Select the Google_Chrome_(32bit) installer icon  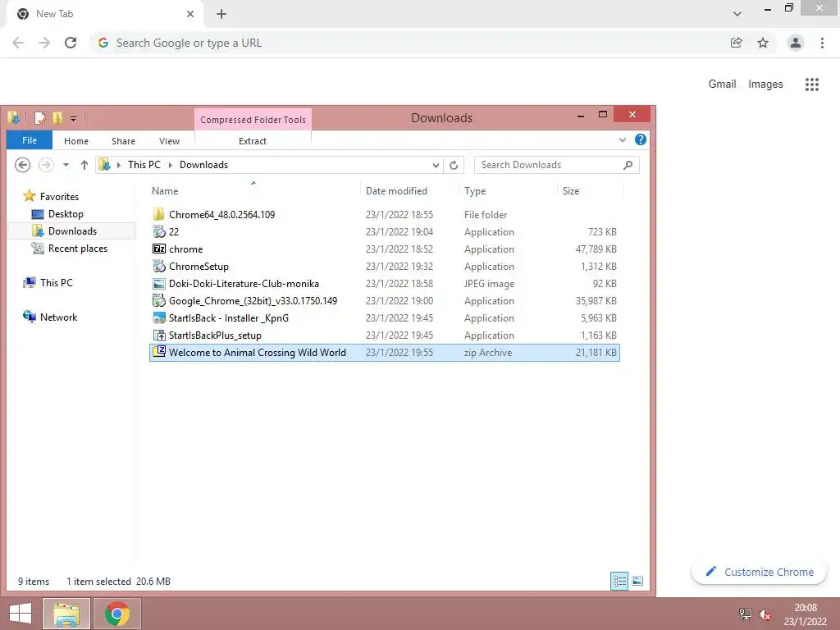(x=158, y=300)
